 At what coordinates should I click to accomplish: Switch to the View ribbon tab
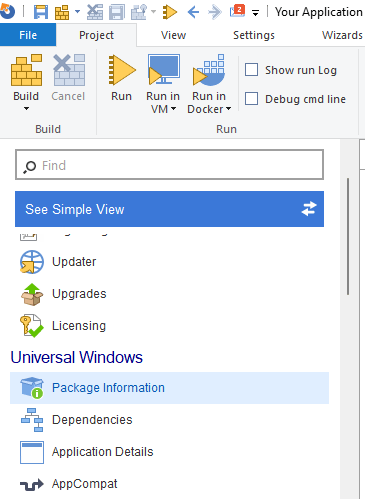tap(173, 35)
